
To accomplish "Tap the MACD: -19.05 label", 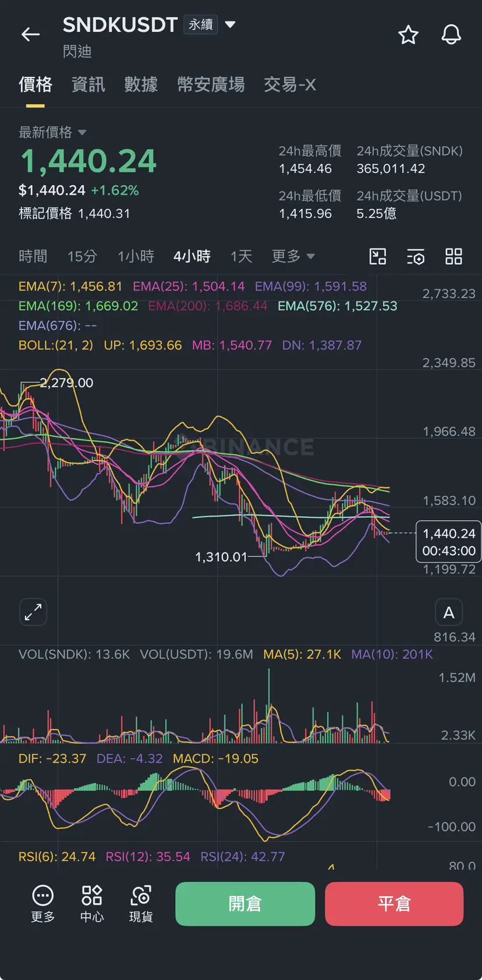I will [x=215, y=758].
